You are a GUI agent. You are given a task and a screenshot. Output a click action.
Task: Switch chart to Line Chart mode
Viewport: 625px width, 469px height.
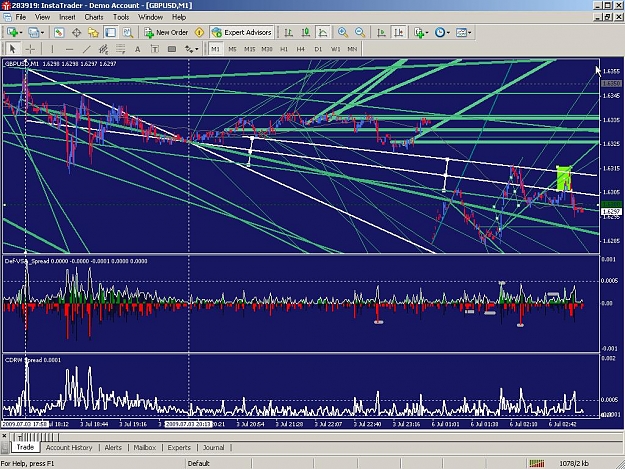coord(323,33)
